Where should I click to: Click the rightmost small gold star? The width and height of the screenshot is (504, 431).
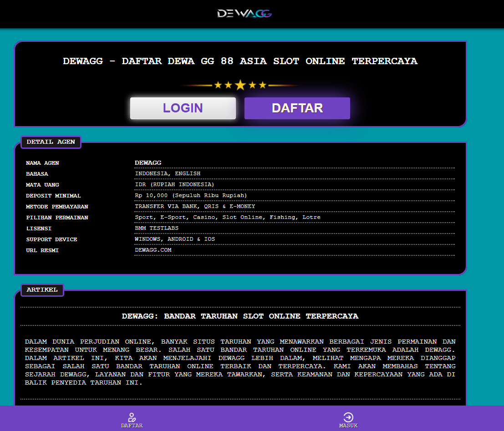pos(263,85)
